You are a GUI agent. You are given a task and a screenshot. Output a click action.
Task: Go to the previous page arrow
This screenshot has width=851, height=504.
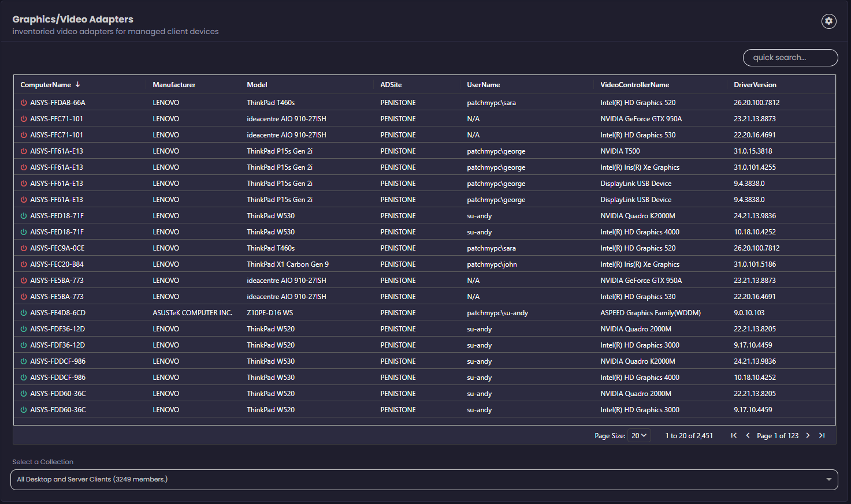pos(748,436)
